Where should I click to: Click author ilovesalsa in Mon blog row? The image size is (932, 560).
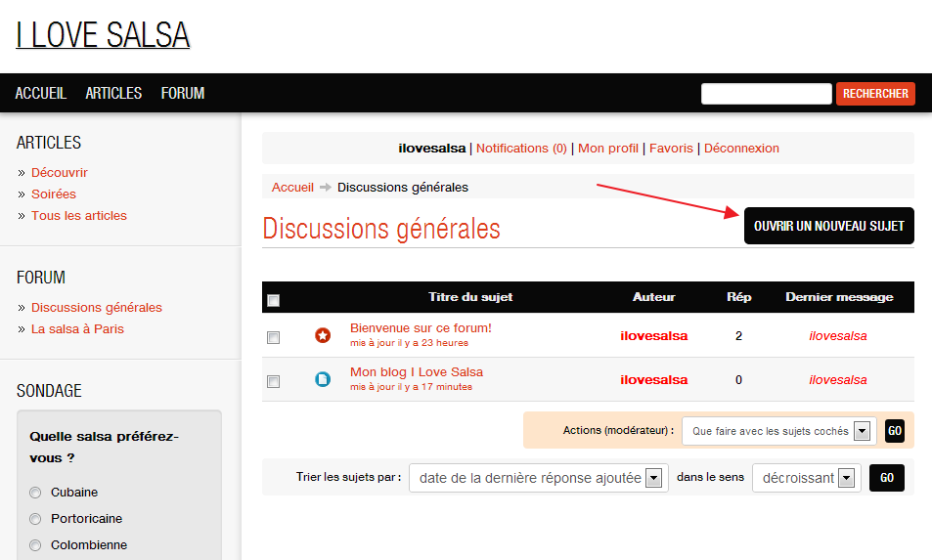point(654,380)
